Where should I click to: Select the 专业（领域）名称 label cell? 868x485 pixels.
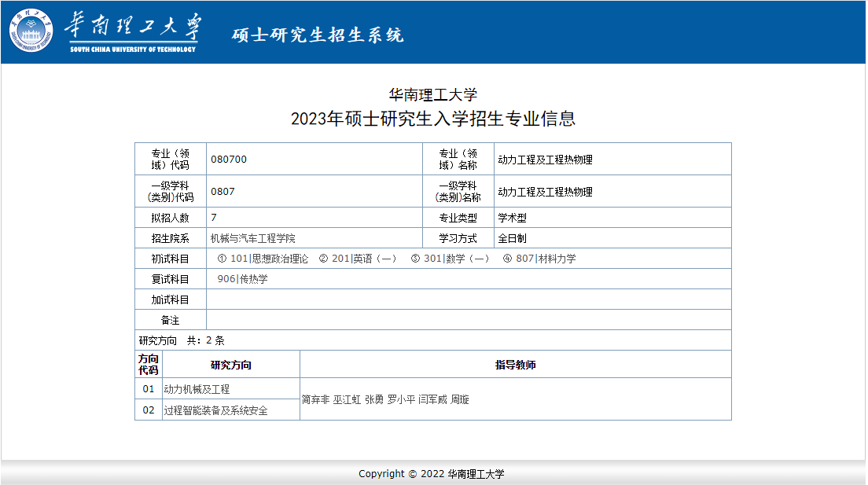tap(458, 160)
